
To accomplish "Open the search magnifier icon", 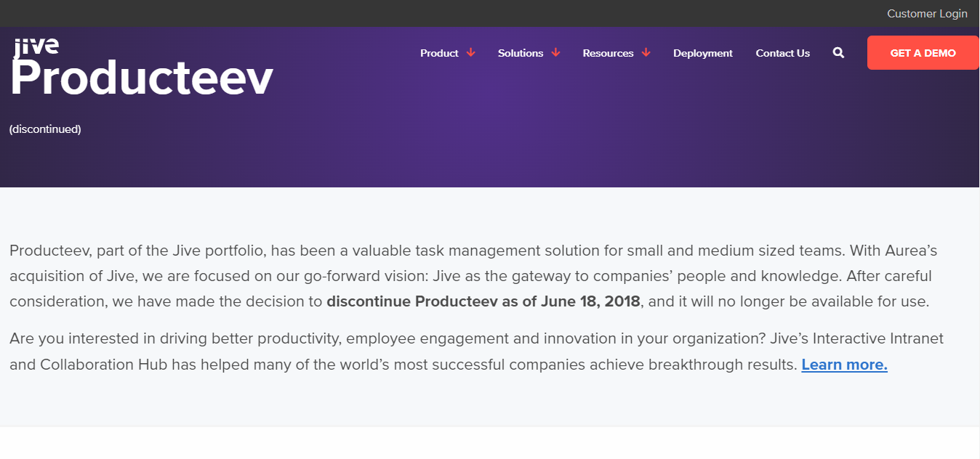I will (838, 53).
